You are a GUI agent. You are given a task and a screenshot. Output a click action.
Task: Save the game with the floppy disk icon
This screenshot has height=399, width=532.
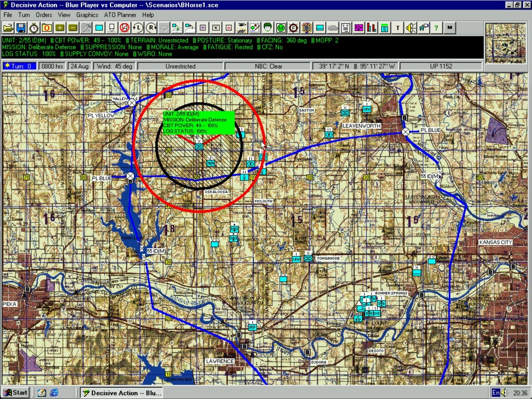(21, 28)
